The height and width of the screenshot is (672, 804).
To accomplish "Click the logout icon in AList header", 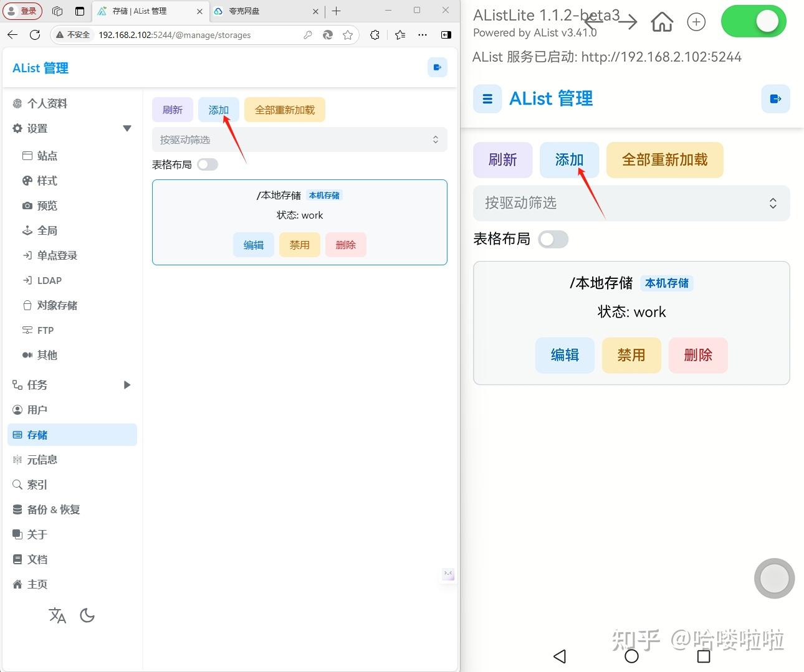I will 437,67.
